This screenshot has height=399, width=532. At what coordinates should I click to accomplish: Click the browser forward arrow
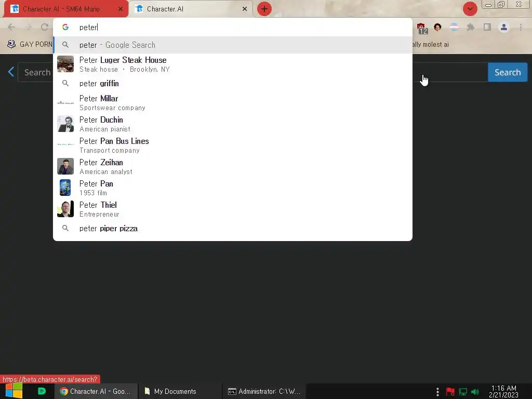[28, 27]
